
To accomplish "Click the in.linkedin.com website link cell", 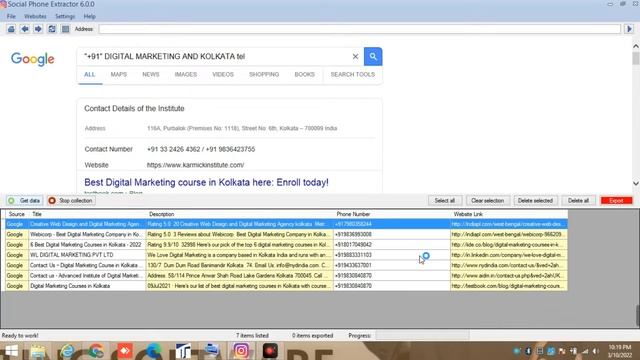I will (x=508, y=255).
